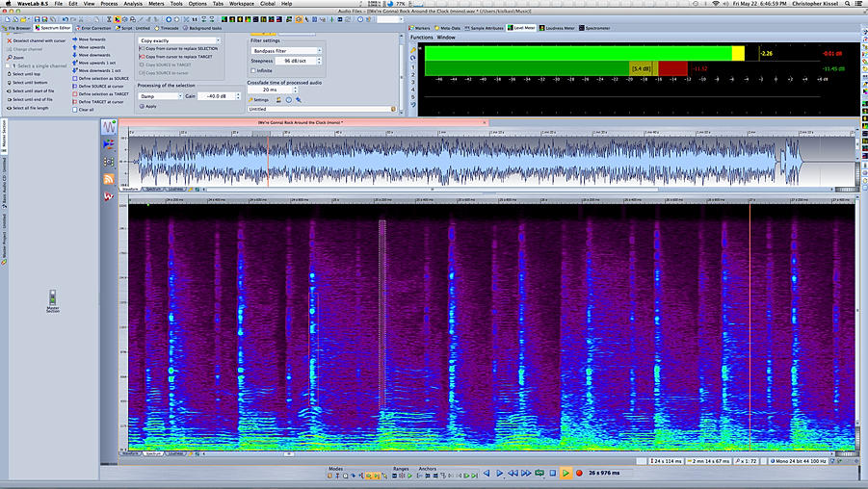868x489 pixels.
Task: Switch to the Timecode tab
Action: 167,28
